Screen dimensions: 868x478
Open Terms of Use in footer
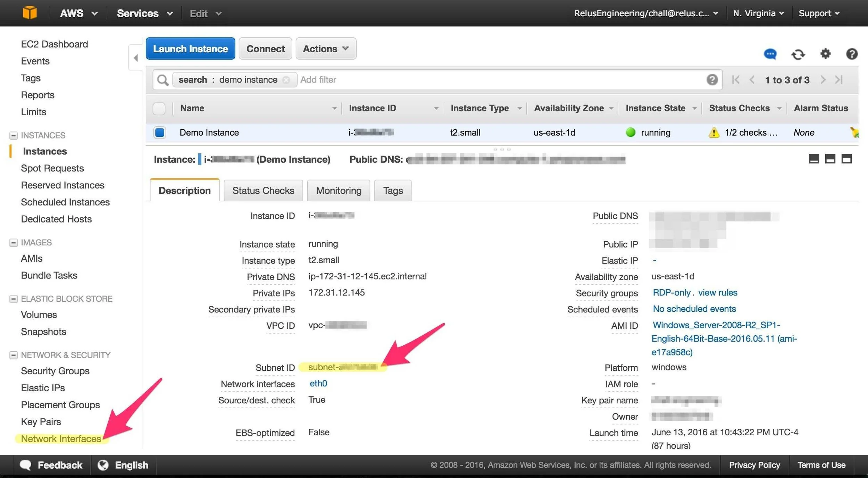pos(821,465)
